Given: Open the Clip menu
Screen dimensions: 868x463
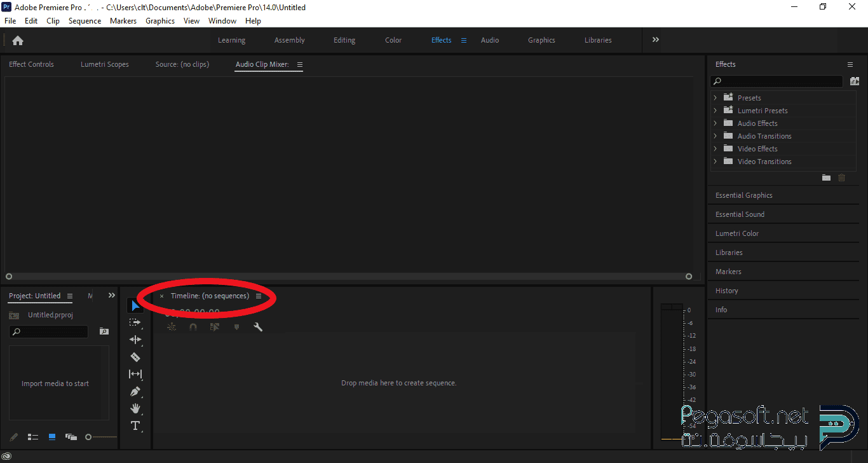Looking at the screenshot, I should point(53,21).
